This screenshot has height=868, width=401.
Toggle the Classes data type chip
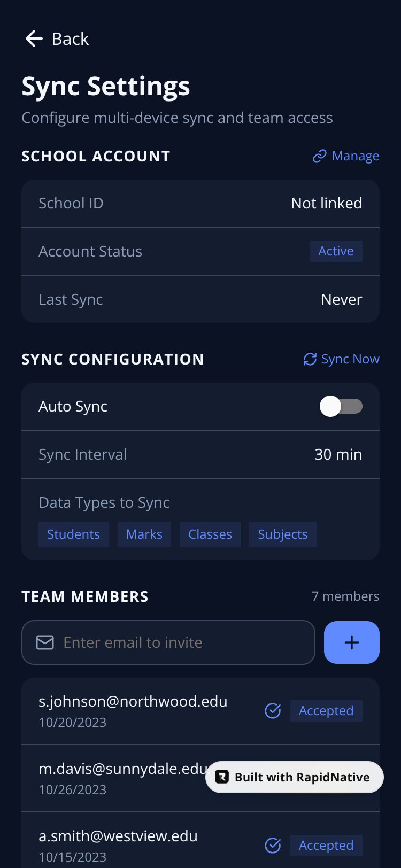210,534
